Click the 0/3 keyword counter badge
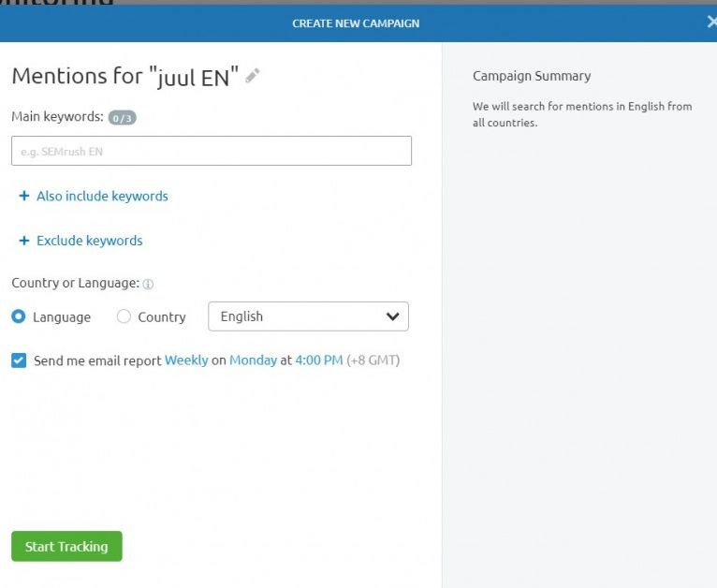The width and height of the screenshot is (717, 588). (x=122, y=118)
